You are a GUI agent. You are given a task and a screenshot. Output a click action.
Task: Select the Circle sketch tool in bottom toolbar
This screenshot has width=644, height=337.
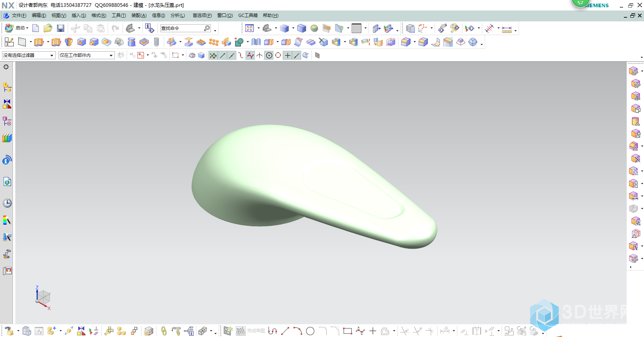[x=310, y=331]
